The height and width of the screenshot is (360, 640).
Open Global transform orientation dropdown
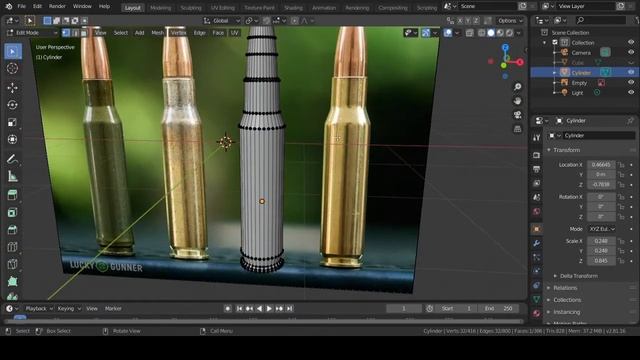coord(222,20)
